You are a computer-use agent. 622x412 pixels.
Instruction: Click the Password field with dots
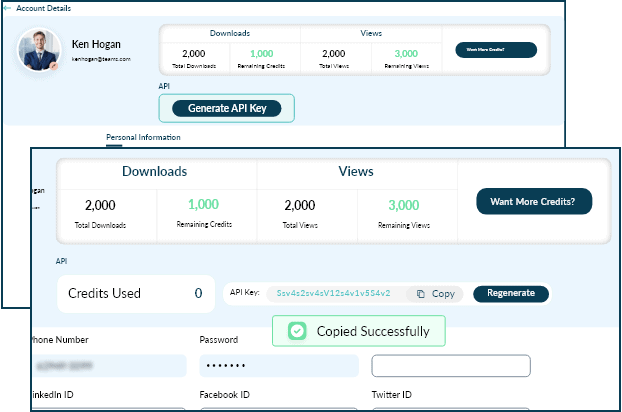point(279,366)
